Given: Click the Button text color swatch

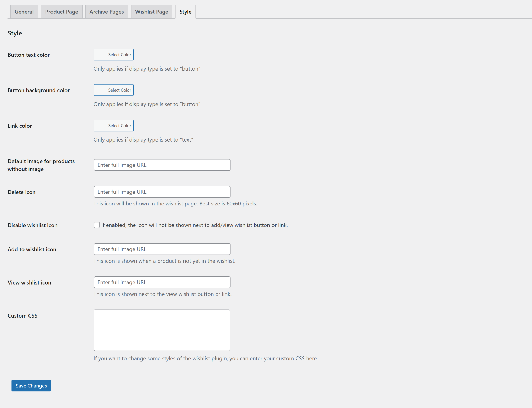Looking at the screenshot, I should coord(100,55).
